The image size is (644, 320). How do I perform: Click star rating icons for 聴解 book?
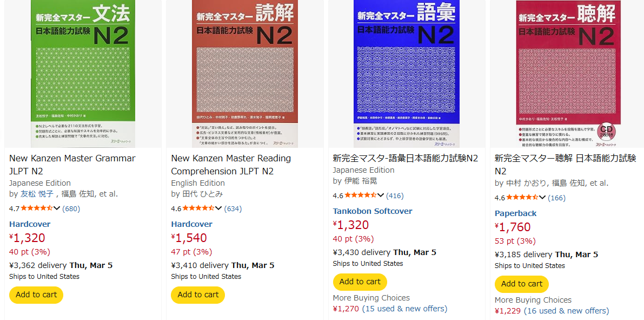click(521, 198)
